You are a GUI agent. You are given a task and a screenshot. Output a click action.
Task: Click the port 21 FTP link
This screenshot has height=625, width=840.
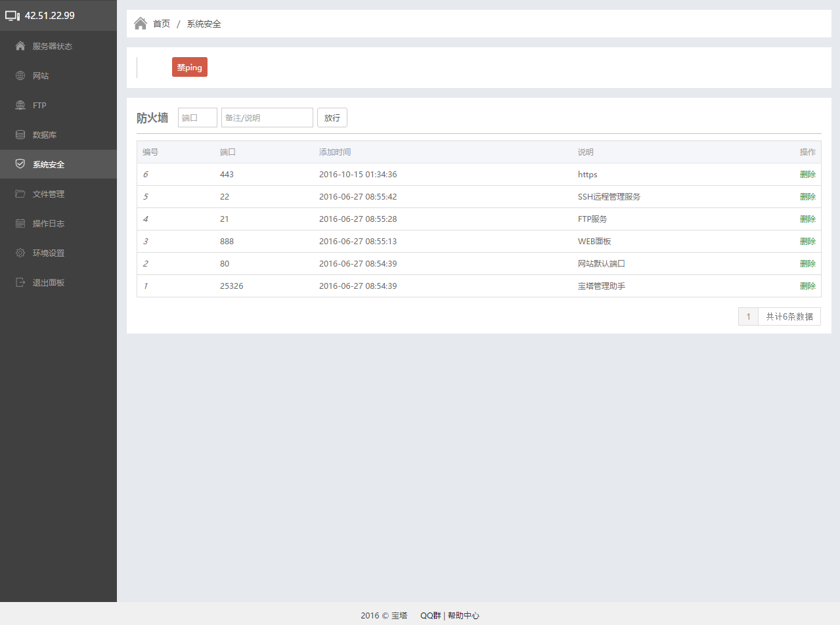[x=225, y=219]
